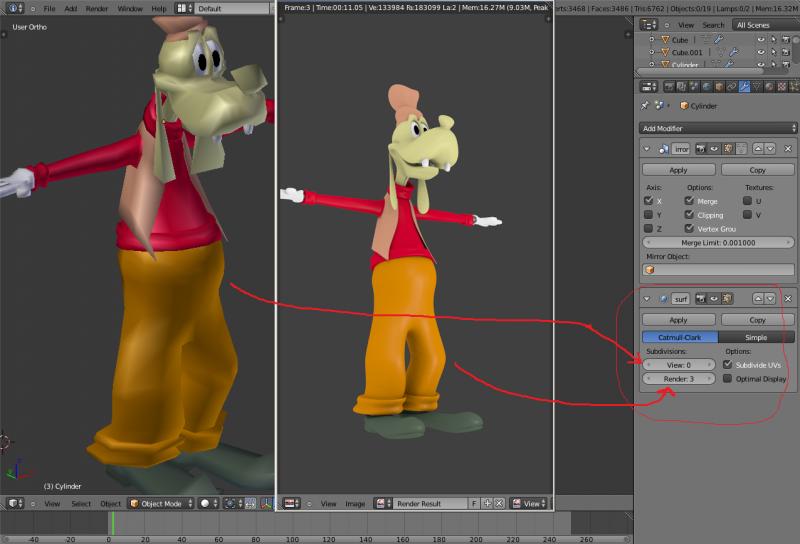Toggle Mirror modifier viewport eye visibility
This screenshot has width=800, height=544.
(714, 149)
